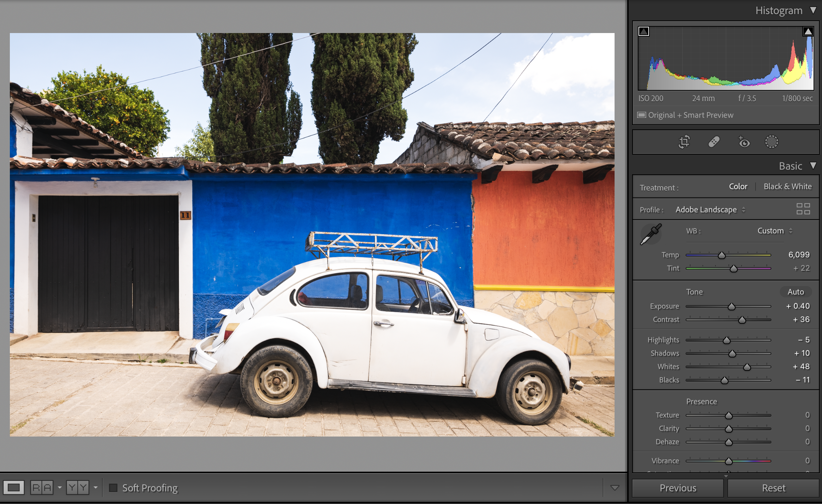Image resolution: width=822 pixels, height=504 pixels.
Task: Open the Profile Browser grid icon
Action: click(x=803, y=209)
